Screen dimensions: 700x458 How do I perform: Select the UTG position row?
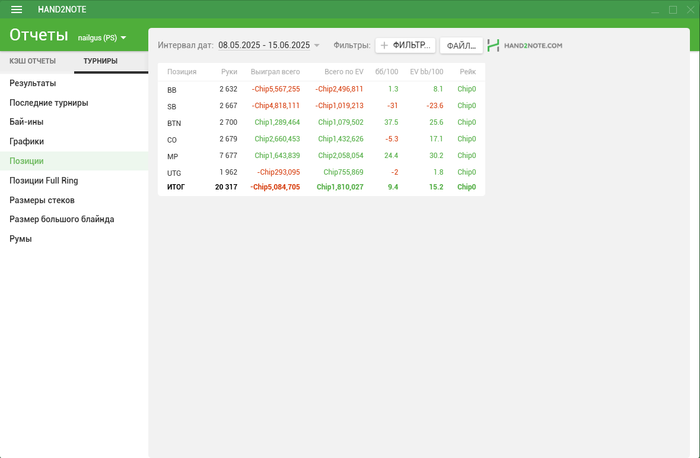(321, 172)
